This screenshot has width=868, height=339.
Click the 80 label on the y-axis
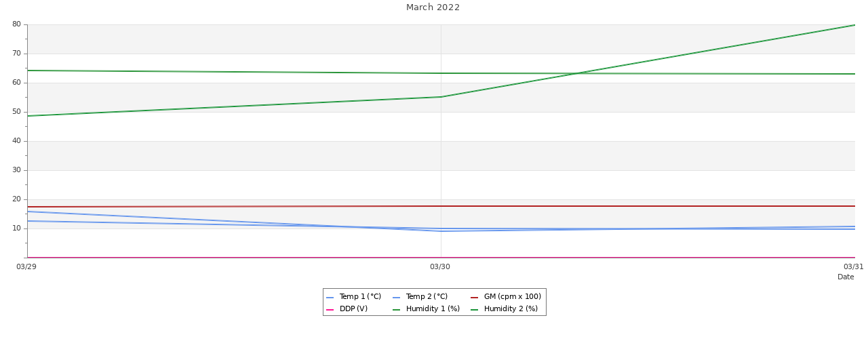16,24
